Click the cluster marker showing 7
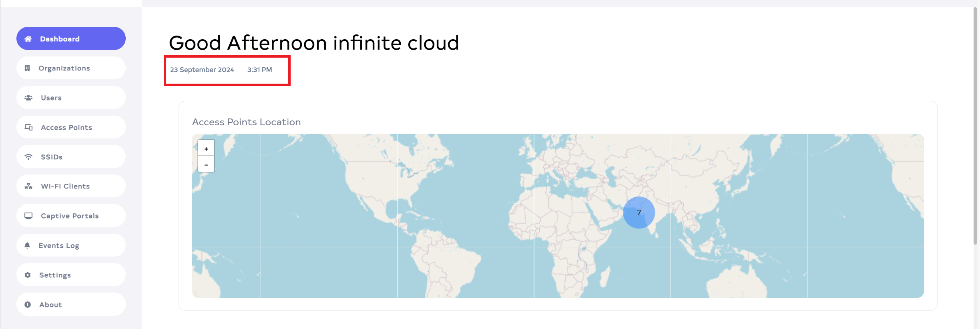 (x=639, y=213)
